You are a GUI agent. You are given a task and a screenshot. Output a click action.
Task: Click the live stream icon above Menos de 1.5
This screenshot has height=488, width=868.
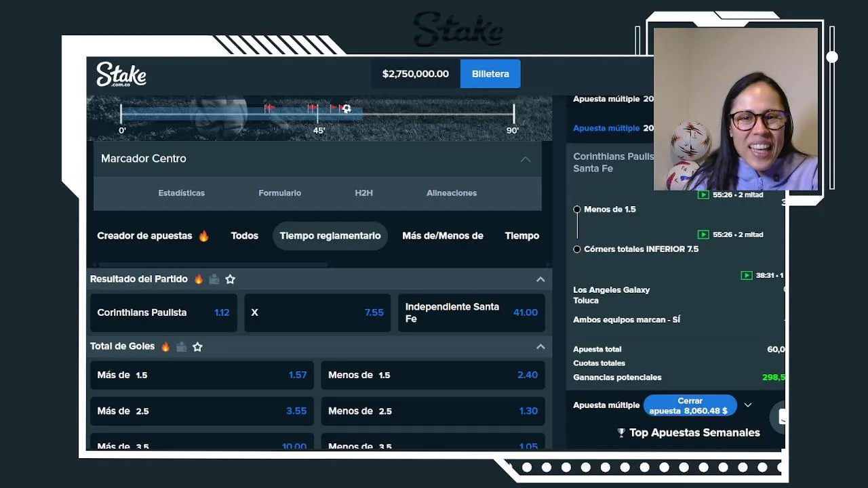tap(703, 195)
